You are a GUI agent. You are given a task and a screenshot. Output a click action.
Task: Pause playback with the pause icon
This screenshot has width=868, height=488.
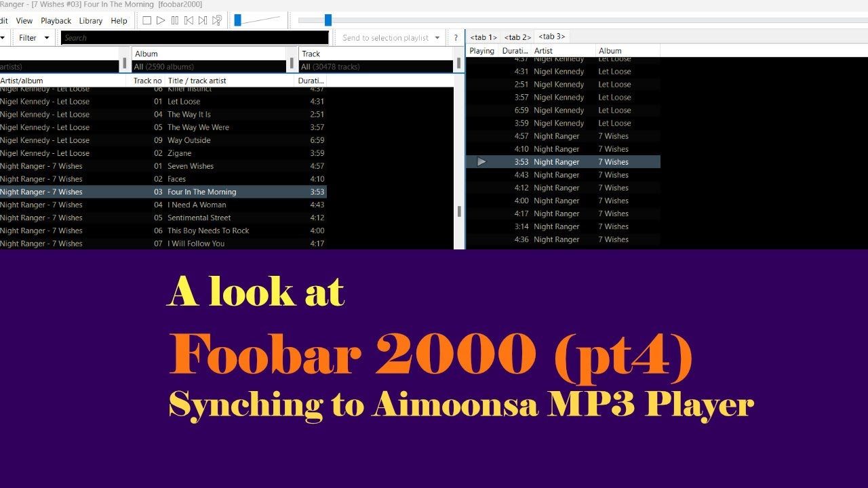[175, 20]
